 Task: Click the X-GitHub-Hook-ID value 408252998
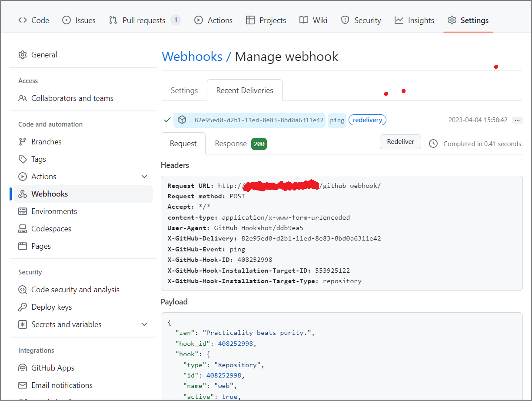tap(255, 260)
